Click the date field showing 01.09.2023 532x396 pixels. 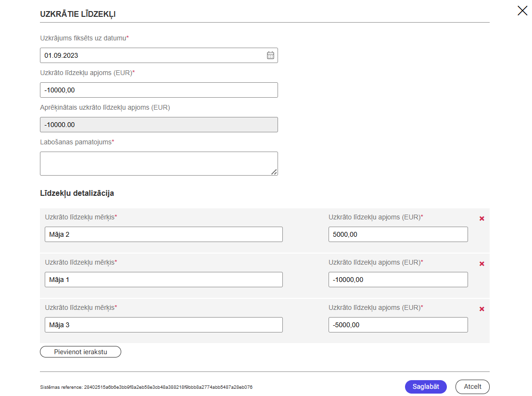[x=152, y=55]
